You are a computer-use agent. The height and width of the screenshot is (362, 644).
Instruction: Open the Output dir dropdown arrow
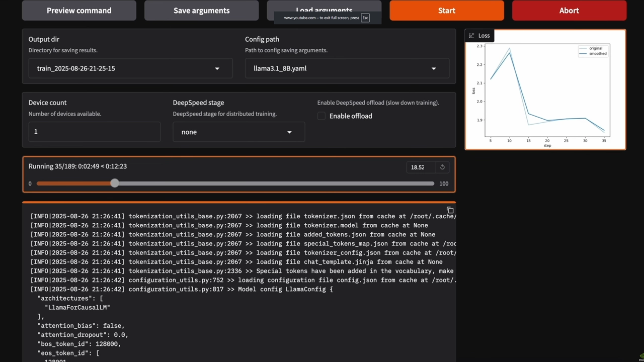217,68
